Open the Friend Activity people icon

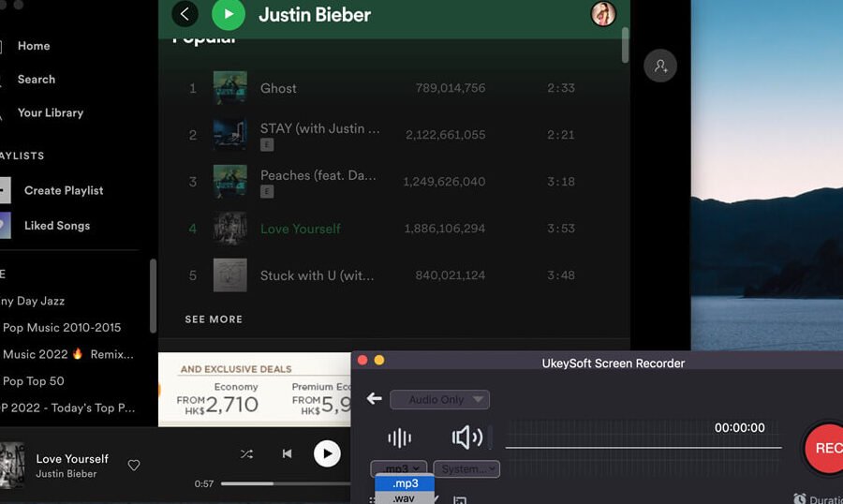click(660, 66)
